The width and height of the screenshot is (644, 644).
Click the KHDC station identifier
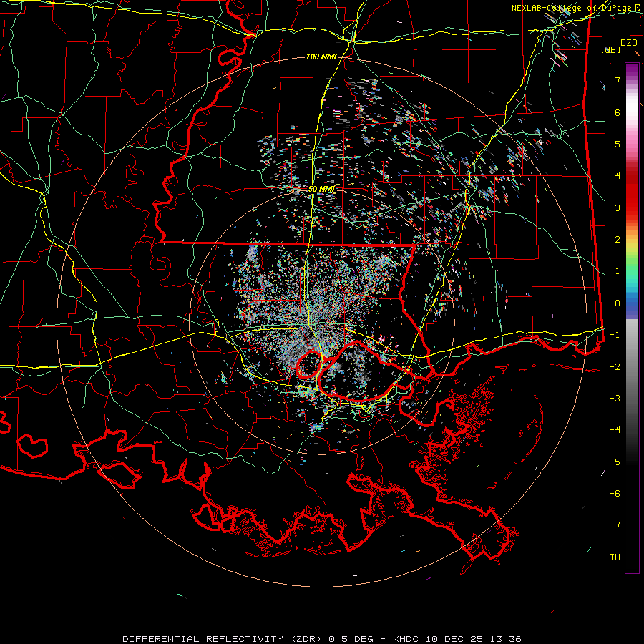[x=407, y=639]
